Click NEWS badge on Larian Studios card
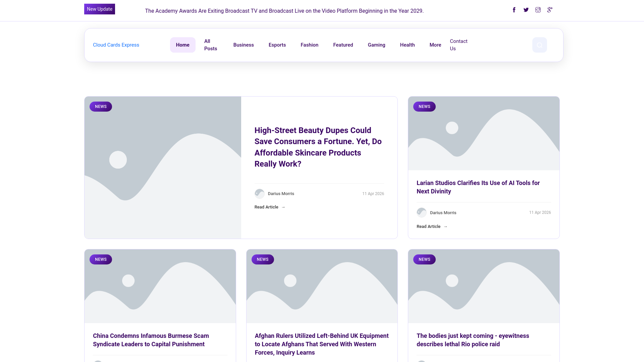 (424, 107)
